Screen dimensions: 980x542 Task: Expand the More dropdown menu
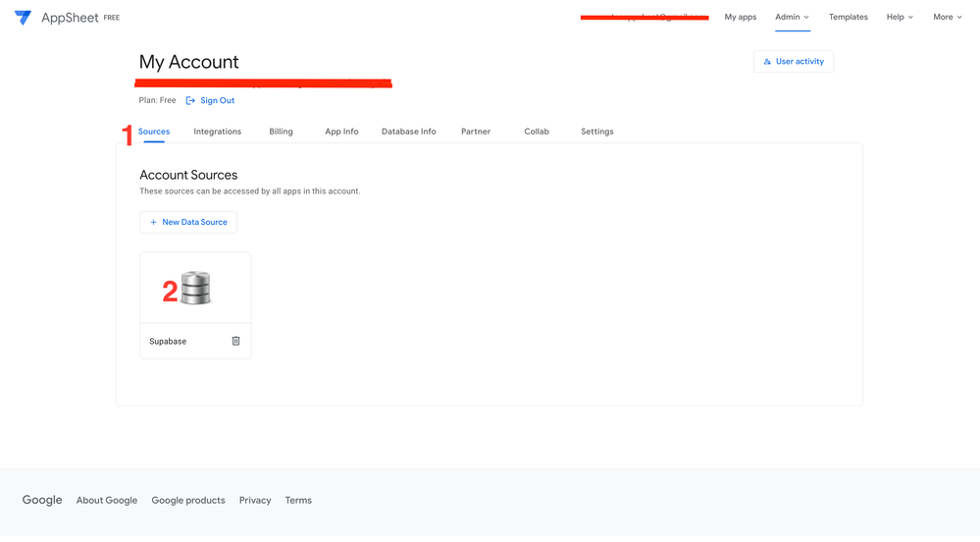(x=948, y=17)
